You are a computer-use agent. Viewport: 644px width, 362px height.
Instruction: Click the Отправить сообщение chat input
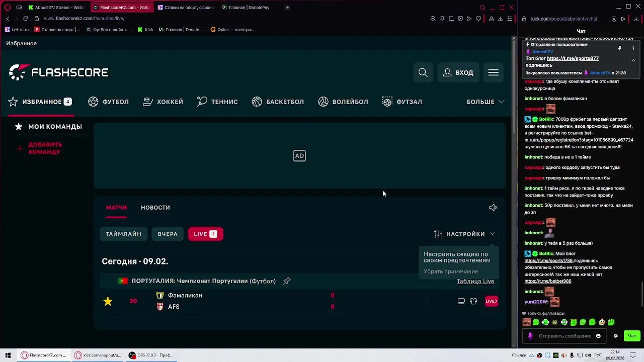[565, 336]
